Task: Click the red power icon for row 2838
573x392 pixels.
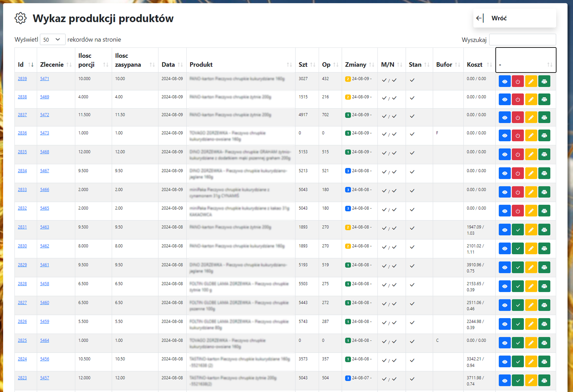Action: (518, 99)
